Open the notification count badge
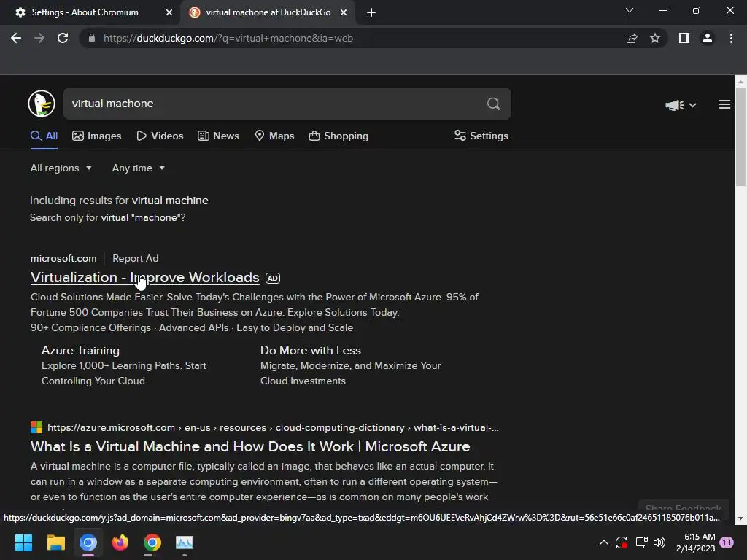Viewport: 747px width, 560px height. 727,542
